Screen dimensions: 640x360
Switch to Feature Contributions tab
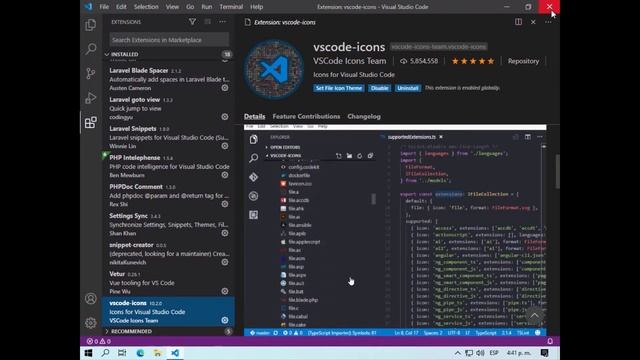[306, 116]
